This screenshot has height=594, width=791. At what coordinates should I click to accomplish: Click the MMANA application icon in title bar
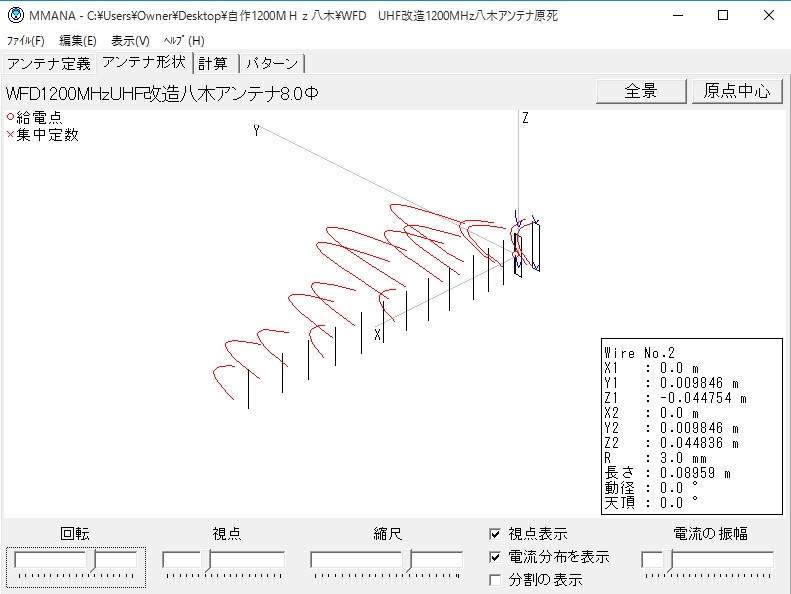16,15
